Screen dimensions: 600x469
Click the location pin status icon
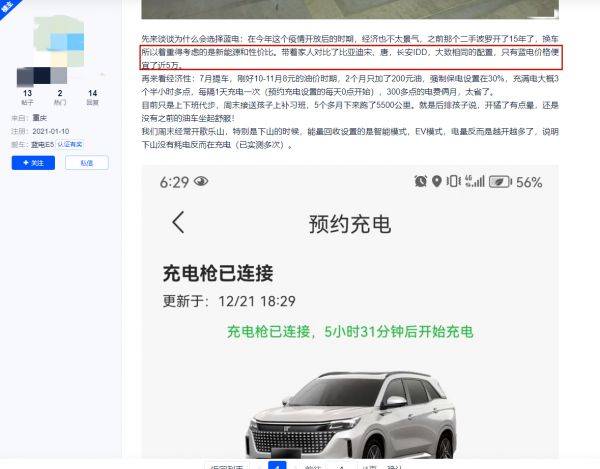click(x=436, y=182)
